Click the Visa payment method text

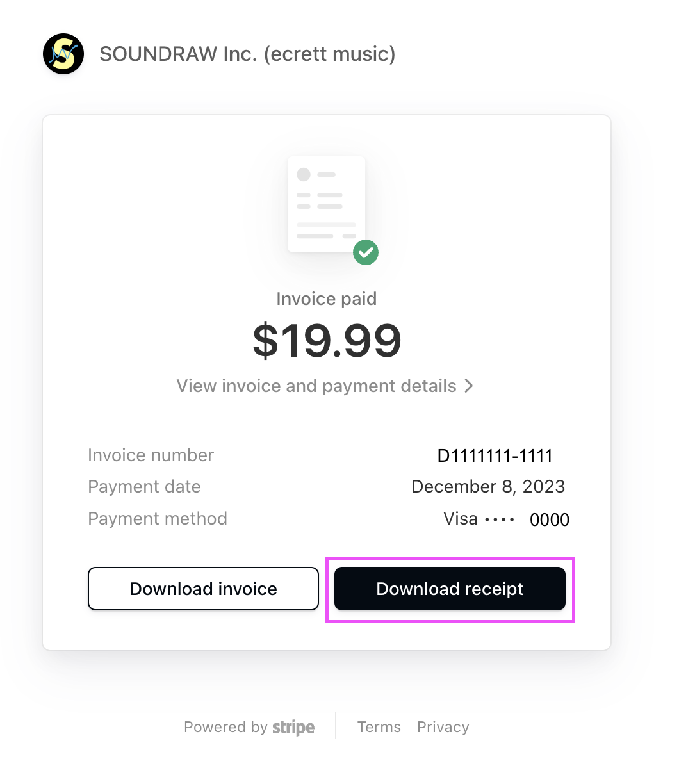(461, 518)
